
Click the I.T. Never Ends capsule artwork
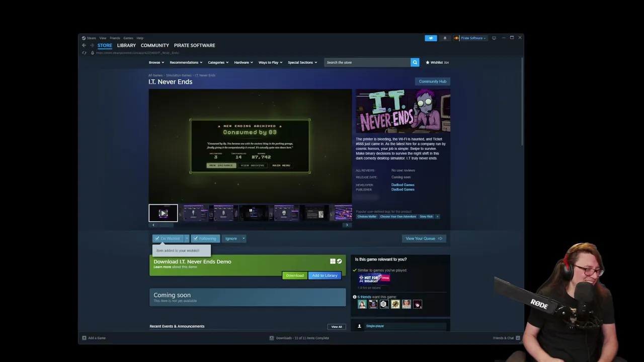(403, 111)
